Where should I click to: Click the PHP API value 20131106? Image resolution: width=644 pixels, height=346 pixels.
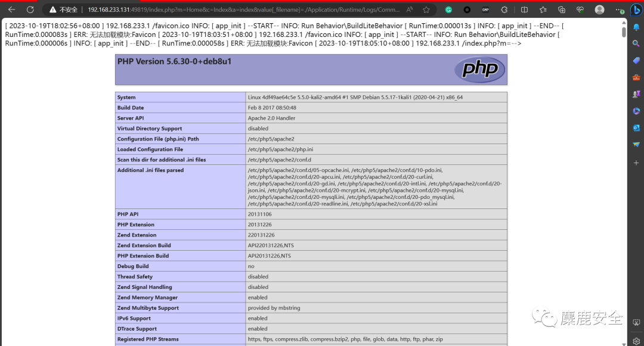click(x=259, y=214)
